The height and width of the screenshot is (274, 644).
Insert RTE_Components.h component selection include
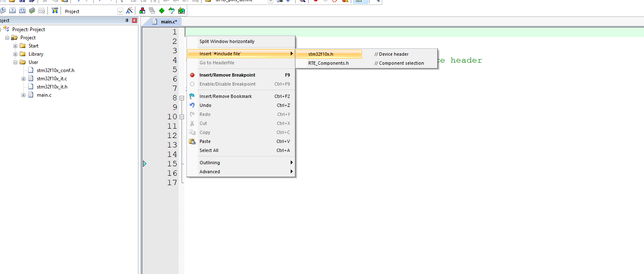[x=366, y=63]
